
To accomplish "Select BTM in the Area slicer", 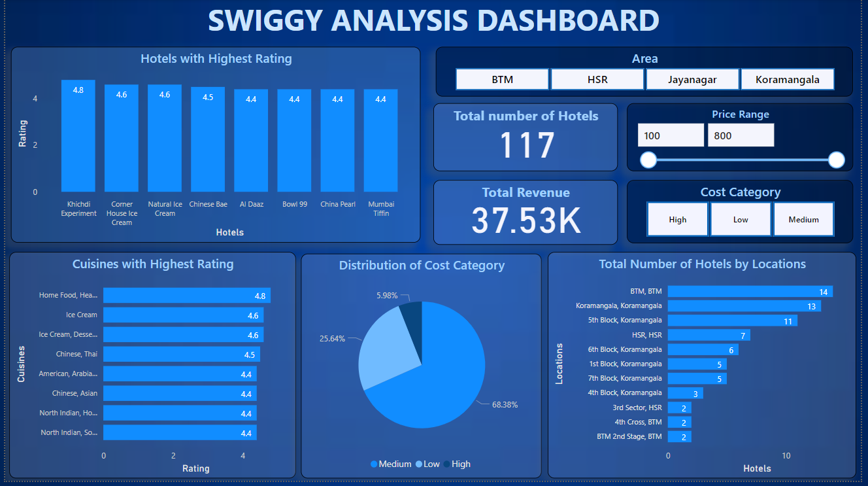I will [502, 78].
